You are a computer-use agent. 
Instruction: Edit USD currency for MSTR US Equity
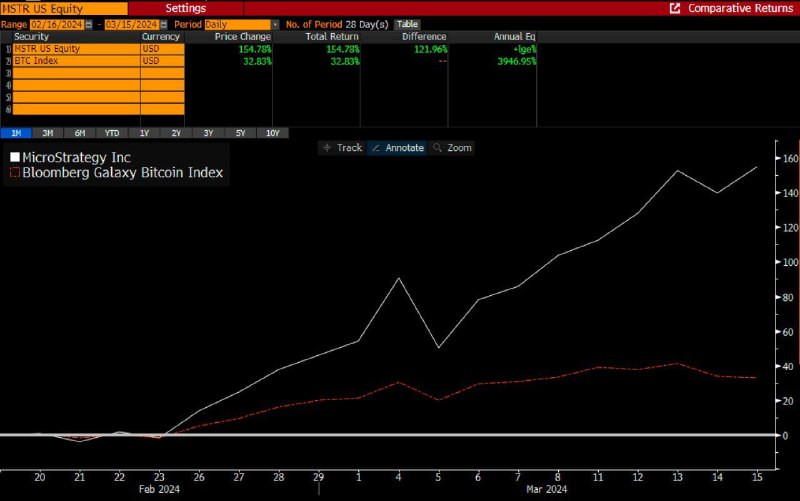pos(162,49)
